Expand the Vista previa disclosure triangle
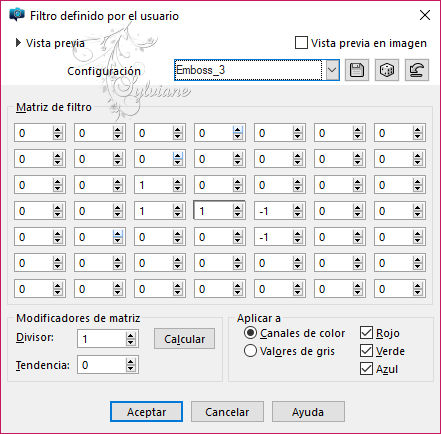This screenshot has height=434, width=441. pos(18,43)
